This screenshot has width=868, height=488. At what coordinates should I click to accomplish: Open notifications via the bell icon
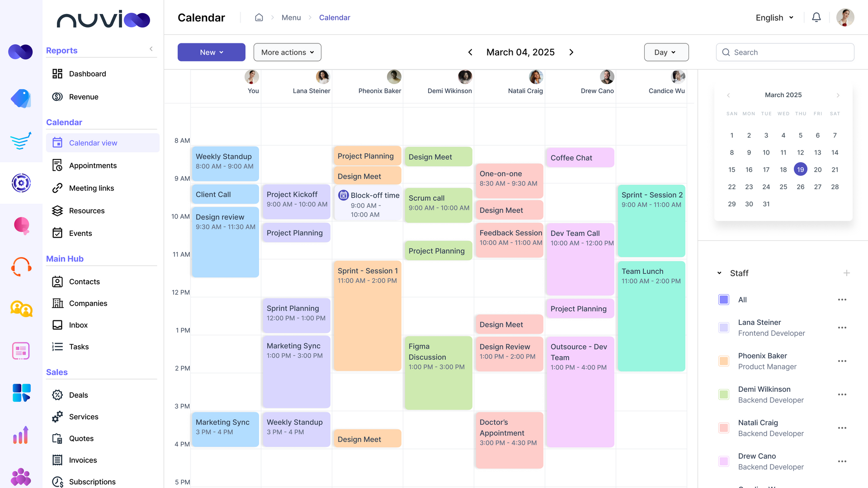point(816,17)
